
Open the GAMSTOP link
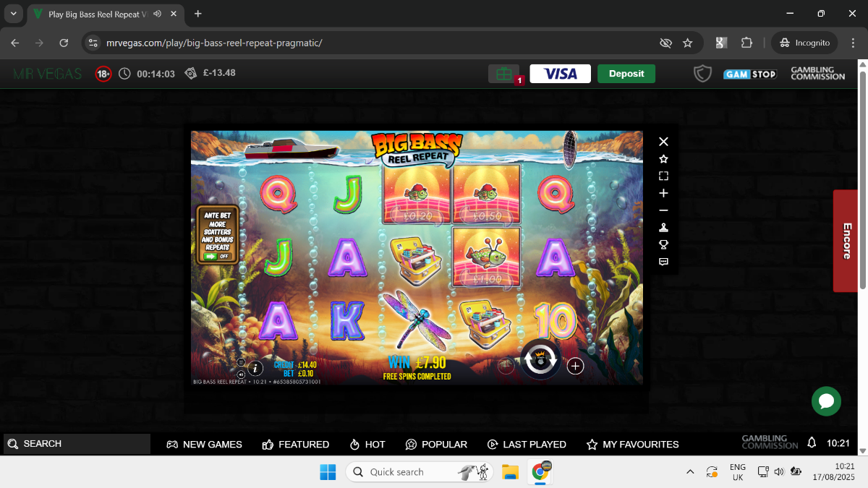pyautogui.click(x=750, y=74)
